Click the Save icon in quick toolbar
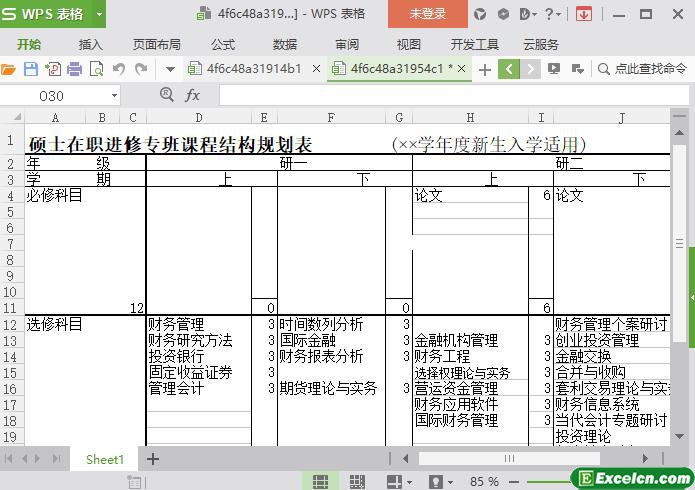695x490 pixels. pyautogui.click(x=30, y=69)
